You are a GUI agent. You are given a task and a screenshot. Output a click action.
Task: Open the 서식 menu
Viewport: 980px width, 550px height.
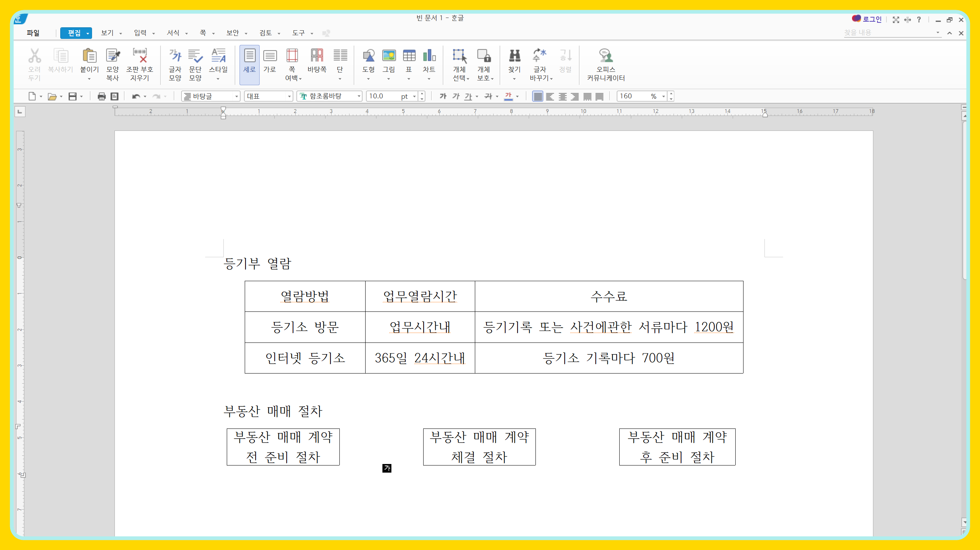coord(173,33)
